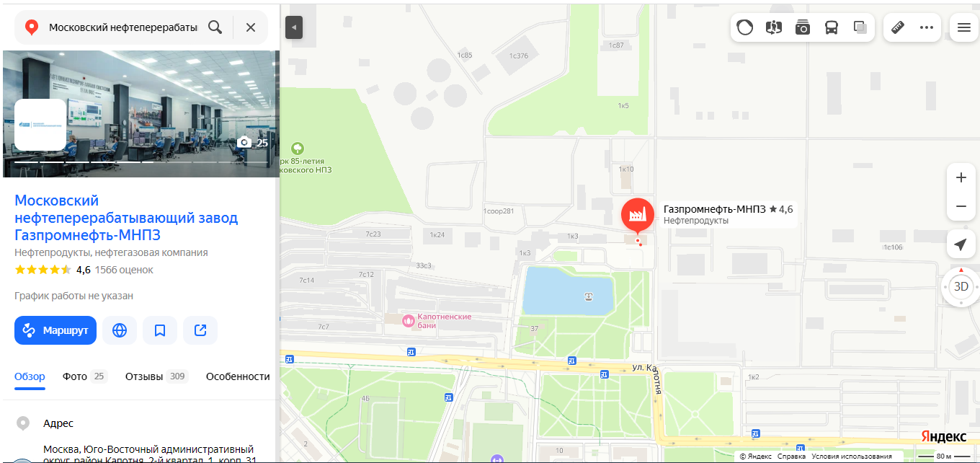Open the map layers selector

pyautogui.click(x=860, y=27)
